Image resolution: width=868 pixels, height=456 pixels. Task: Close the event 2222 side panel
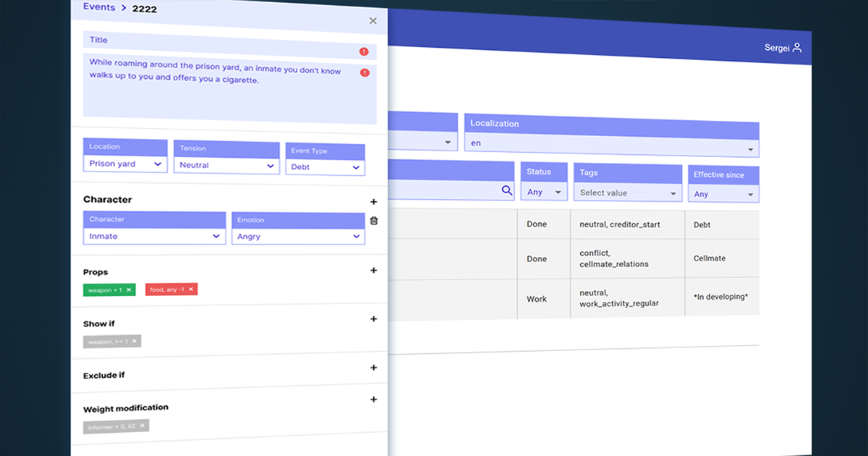point(373,21)
